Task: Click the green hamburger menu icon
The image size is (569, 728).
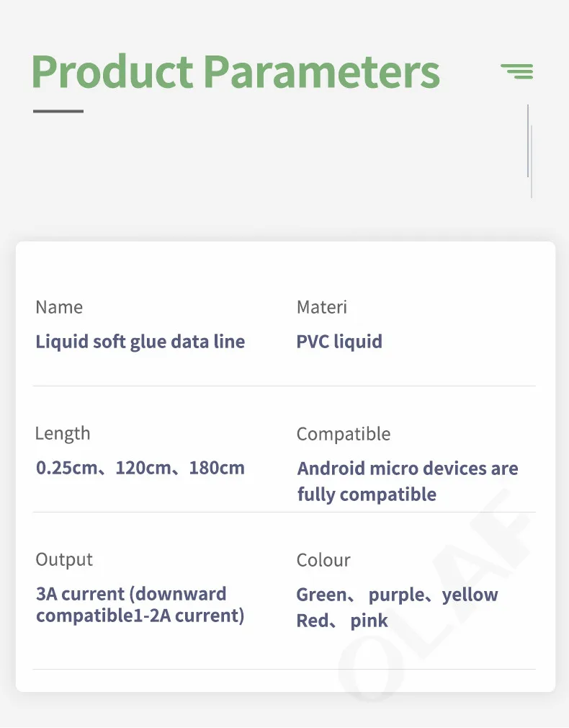Action: [x=517, y=71]
